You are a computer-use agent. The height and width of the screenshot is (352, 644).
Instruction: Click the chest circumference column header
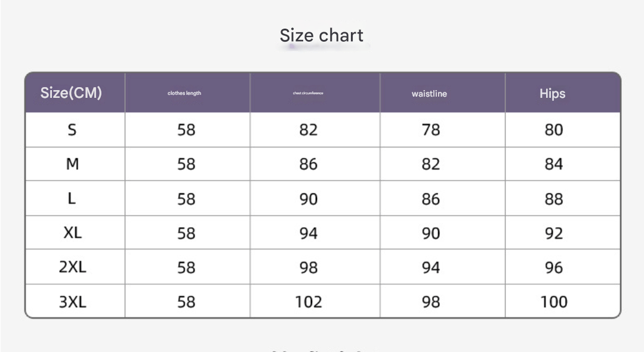[x=308, y=93]
